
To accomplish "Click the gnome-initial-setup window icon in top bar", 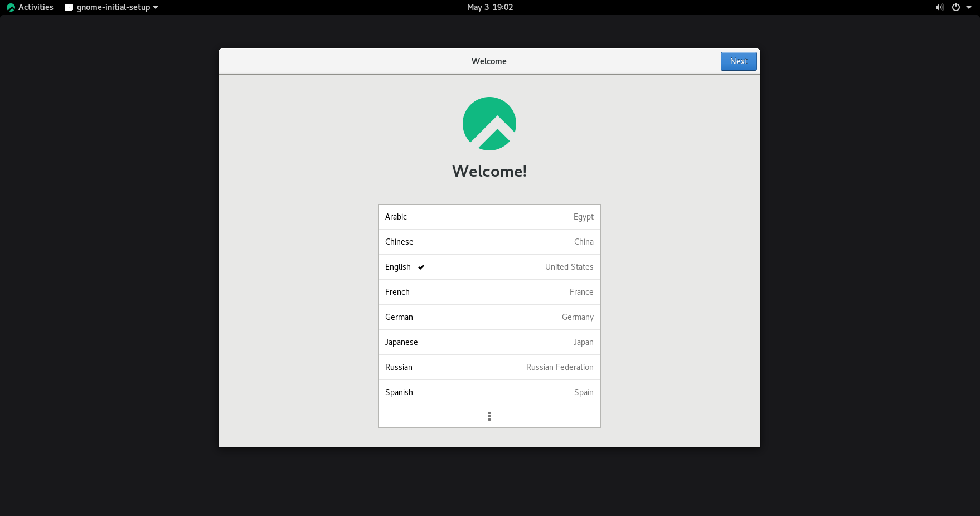I will click(x=69, y=8).
